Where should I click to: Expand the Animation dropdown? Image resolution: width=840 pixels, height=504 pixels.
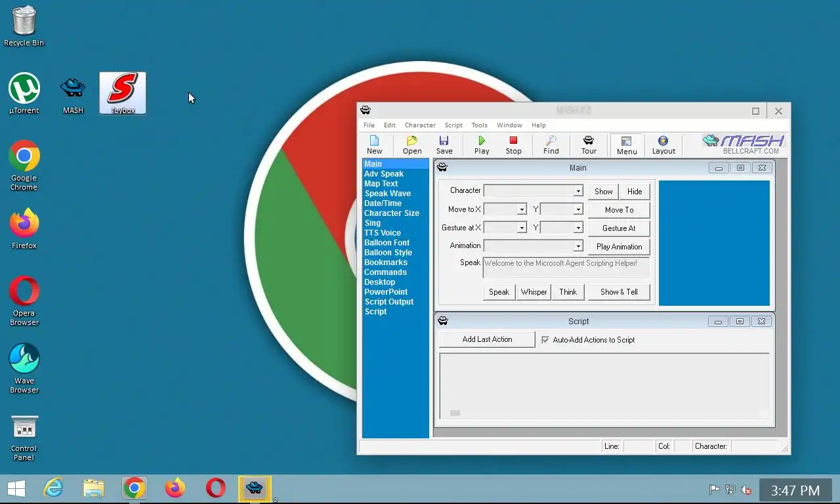(578, 246)
